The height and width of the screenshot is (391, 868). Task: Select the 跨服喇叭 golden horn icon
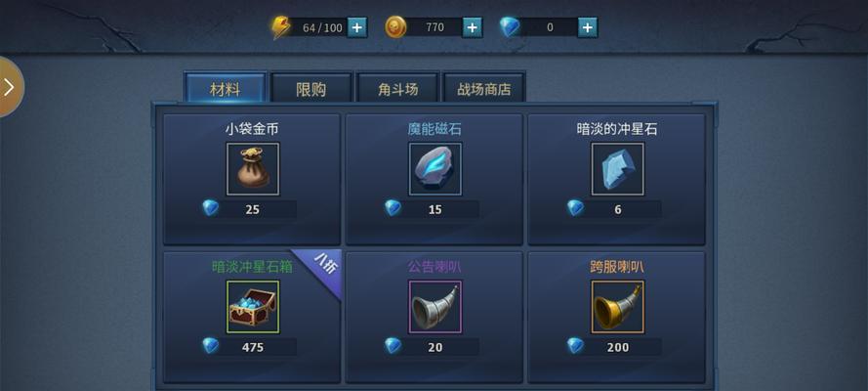coord(618,307)
